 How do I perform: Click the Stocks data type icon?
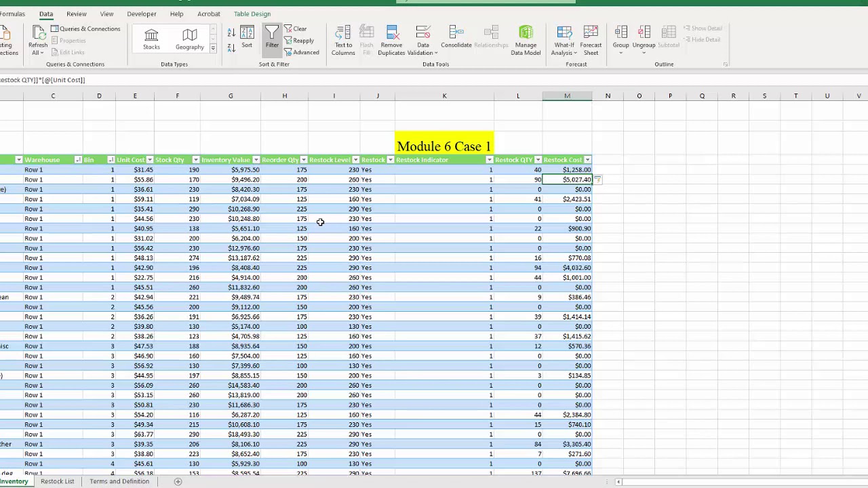pyautogui.click(x=151, y=39)
